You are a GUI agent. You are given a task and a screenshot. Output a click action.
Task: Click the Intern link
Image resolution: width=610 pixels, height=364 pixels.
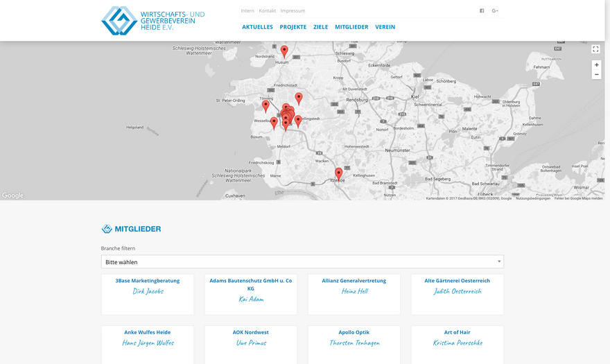[x=247, y=11]
